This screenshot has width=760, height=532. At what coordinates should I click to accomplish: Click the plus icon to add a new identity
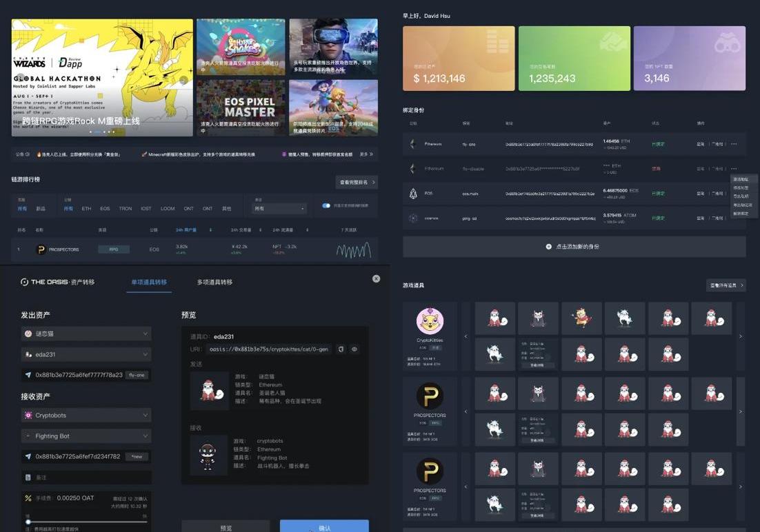[549, 247]
